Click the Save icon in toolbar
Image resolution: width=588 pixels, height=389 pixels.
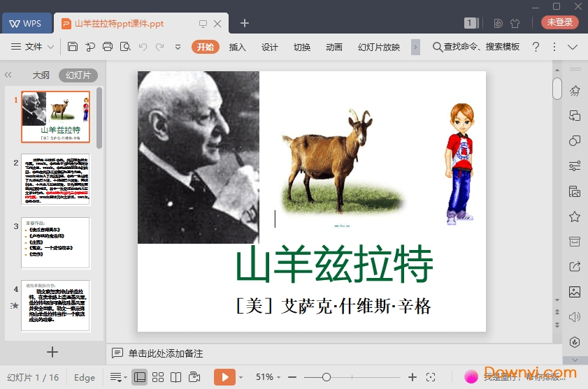(73, 47)
